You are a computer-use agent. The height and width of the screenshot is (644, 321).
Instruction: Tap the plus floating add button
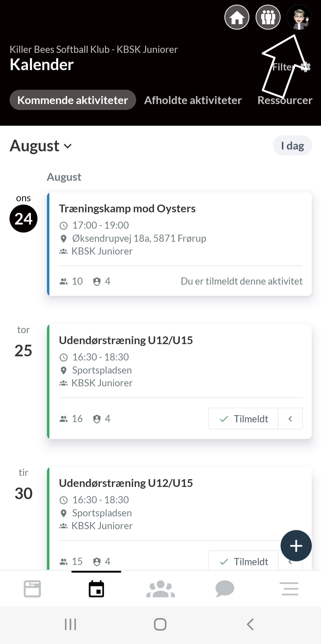click(296, 546)
